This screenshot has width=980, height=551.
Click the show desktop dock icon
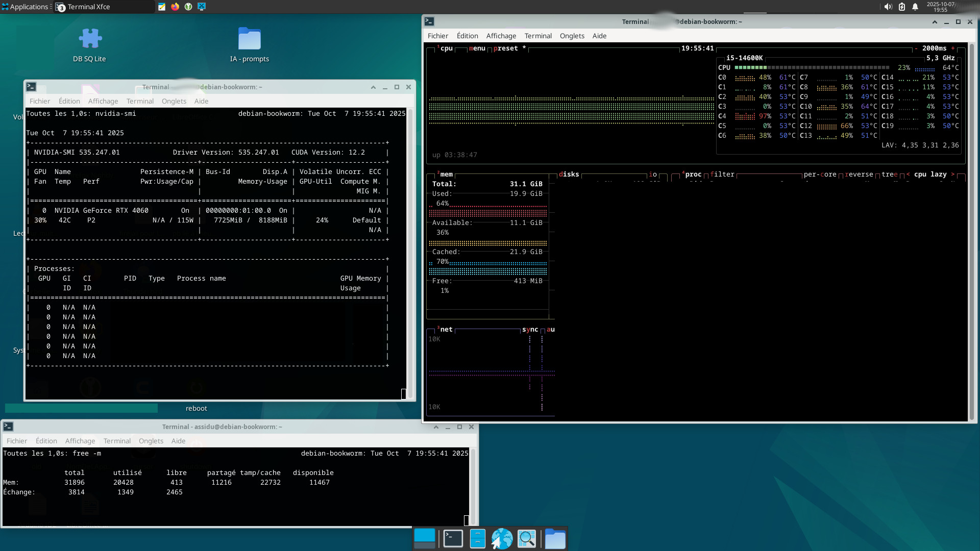(x=425, y=539)
